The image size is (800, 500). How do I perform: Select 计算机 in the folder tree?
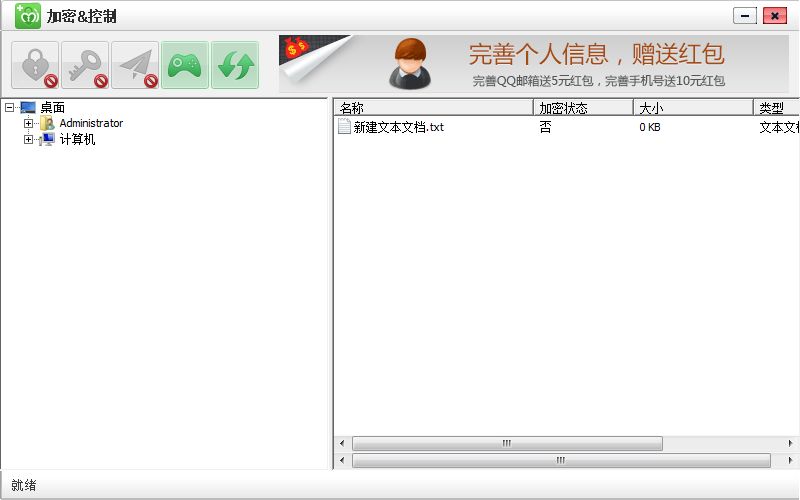pyautogui.click(x=78, y=139)
